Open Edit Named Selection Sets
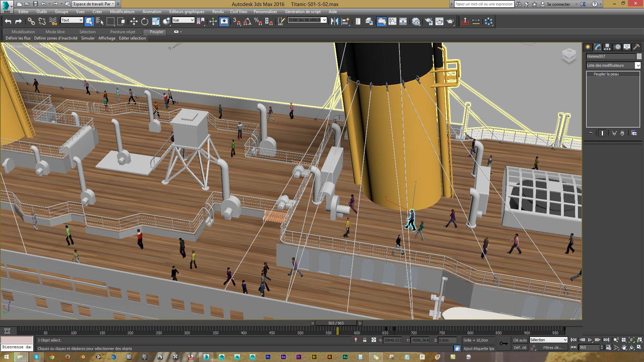Viewport: 644px width, 362px height. [x=281, y=21]
